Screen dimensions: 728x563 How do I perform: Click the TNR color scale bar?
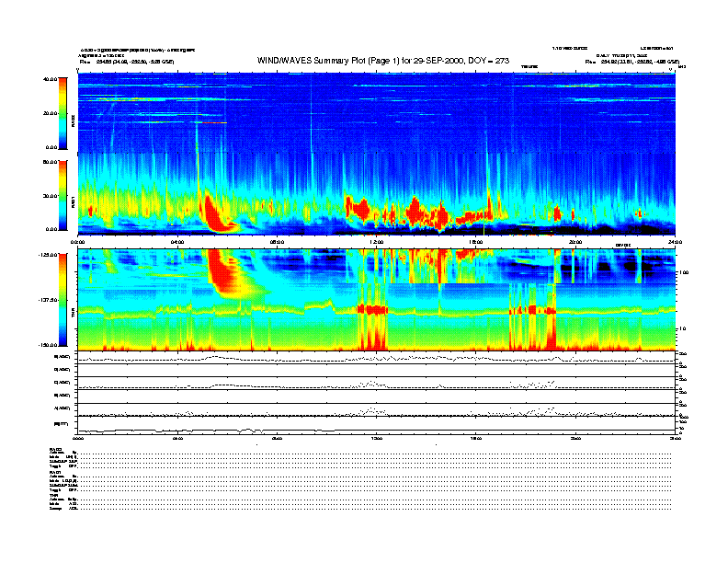[x=63, y=300]
